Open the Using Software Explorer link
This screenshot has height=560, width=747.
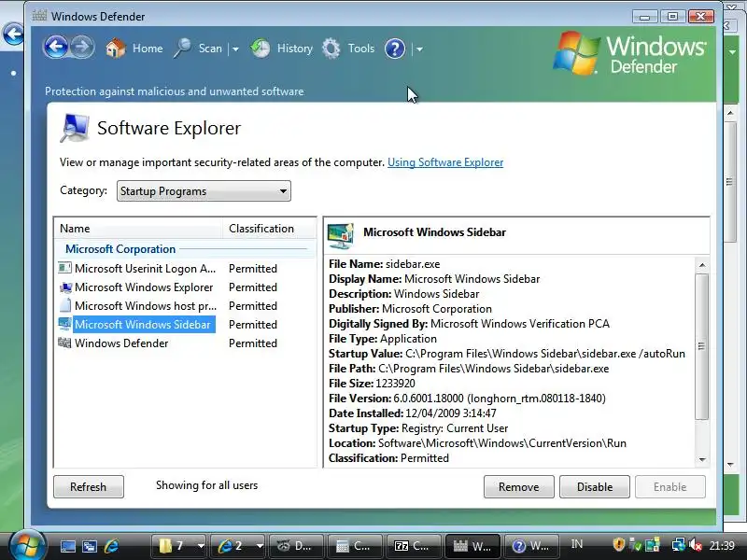tap(445, 162)
